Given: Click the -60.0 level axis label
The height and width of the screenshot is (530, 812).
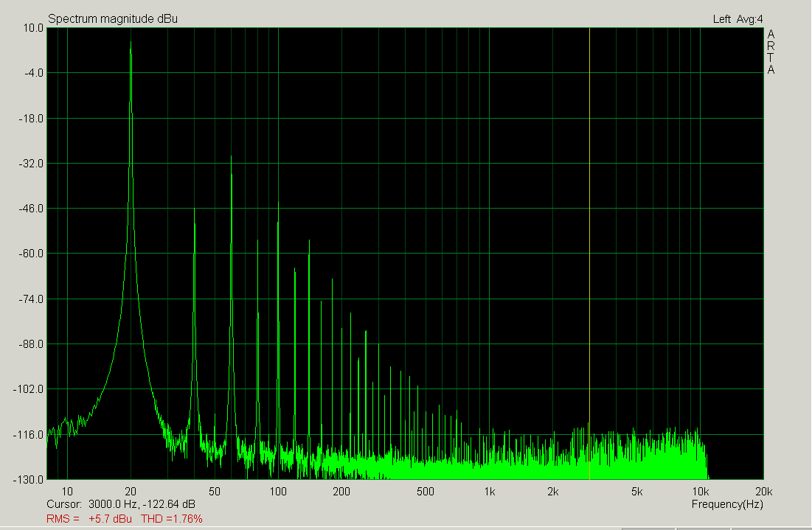Looking at the screenshot, I should 32,254.
